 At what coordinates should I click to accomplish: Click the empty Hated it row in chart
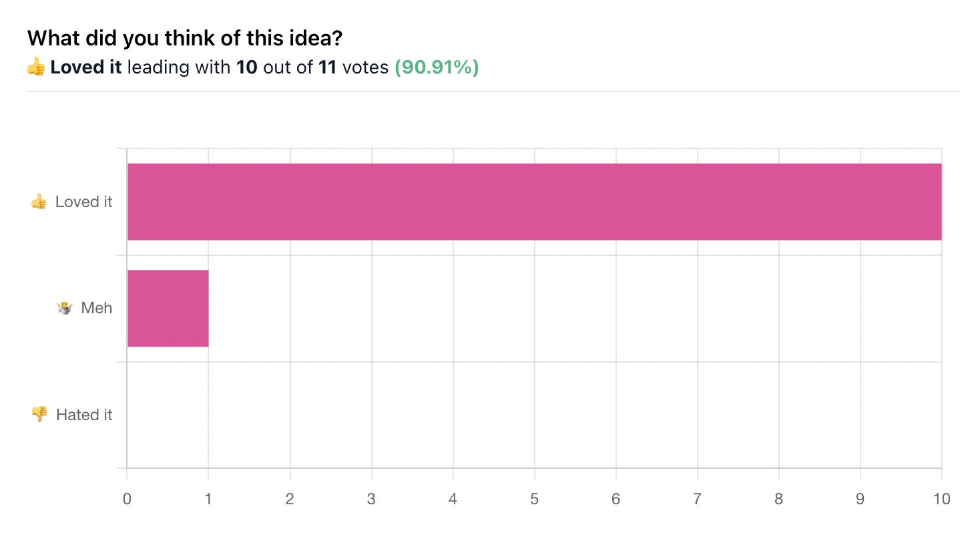[534, 415]
